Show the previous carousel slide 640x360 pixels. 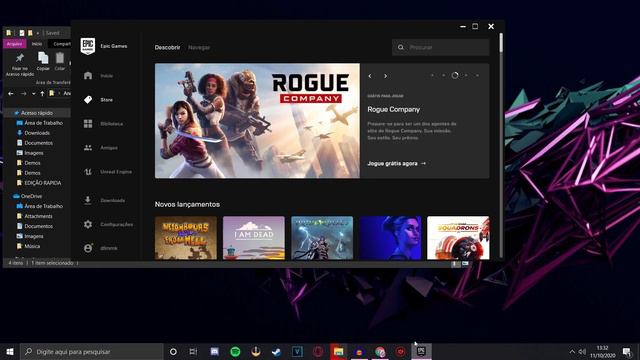point(370,76)
